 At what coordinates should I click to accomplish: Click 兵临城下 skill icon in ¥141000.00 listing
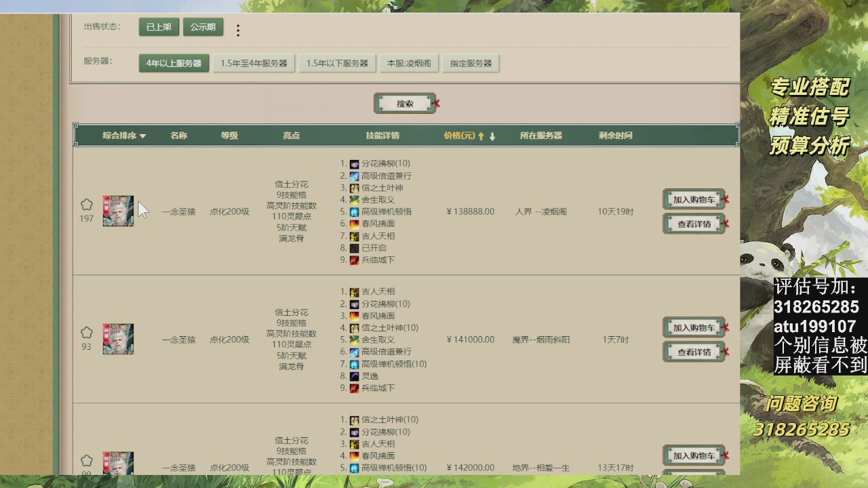click(x=354, y=388)
